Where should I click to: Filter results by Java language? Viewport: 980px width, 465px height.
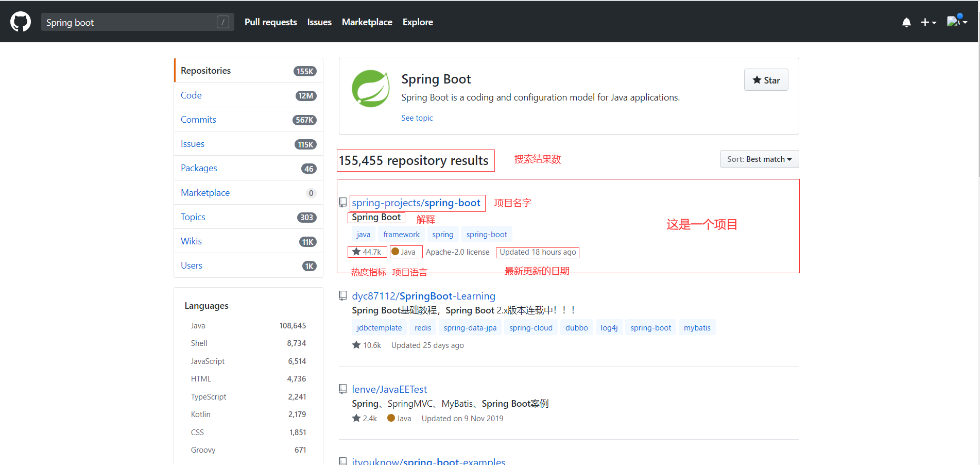pyautogui.click(x=248, y=326)
